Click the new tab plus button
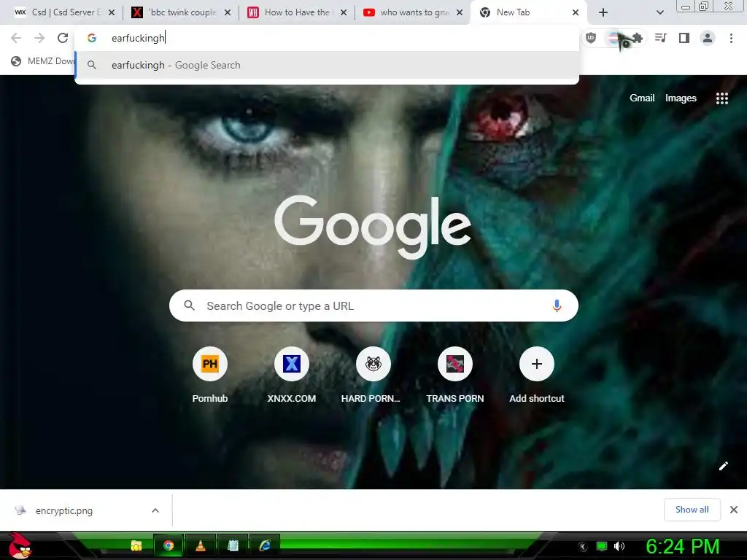Viewport: 747px width, 560px height. (x=603, y=12)
